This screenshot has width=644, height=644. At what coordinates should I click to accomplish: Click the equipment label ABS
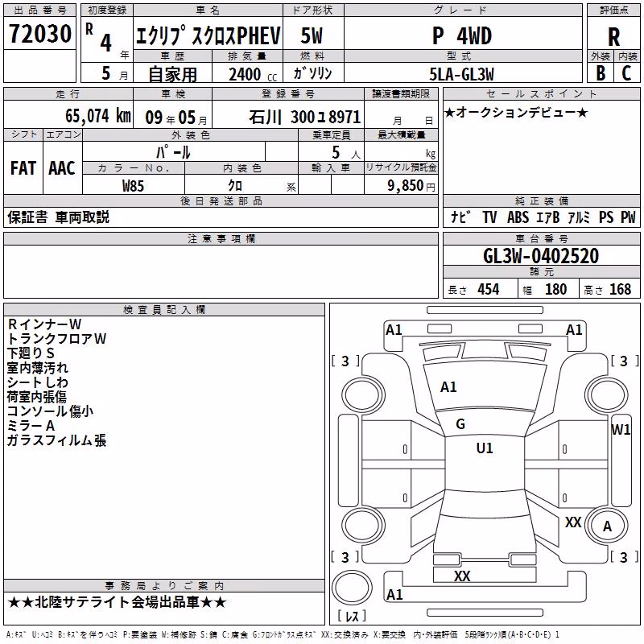pos(518,217)
